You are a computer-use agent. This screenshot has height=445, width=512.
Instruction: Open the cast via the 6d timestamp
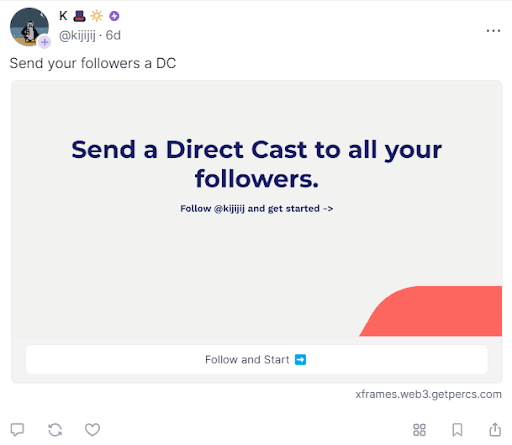pyautogui.click(x=113, y=35)
